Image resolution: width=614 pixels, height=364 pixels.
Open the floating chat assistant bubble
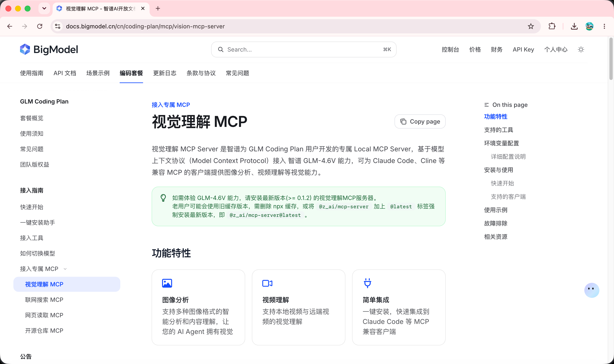[x=592, y=290]
